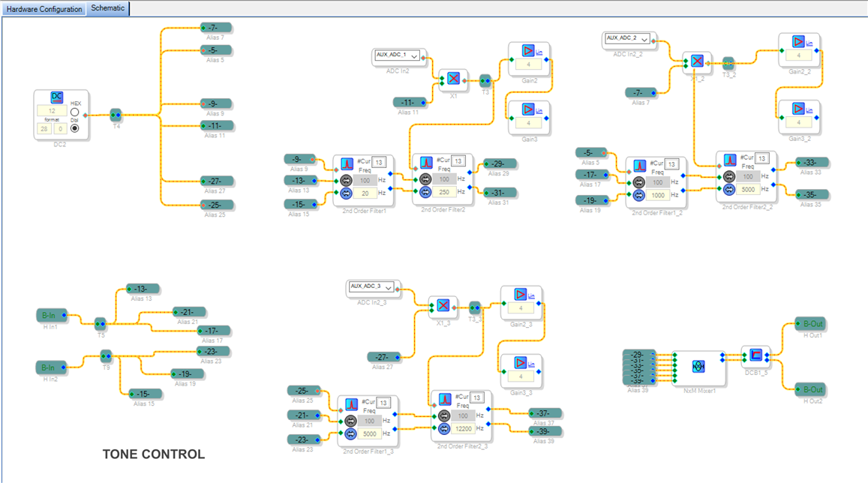
Task: Click the Lin link in block Gain3_2
Action: [809, 111]
